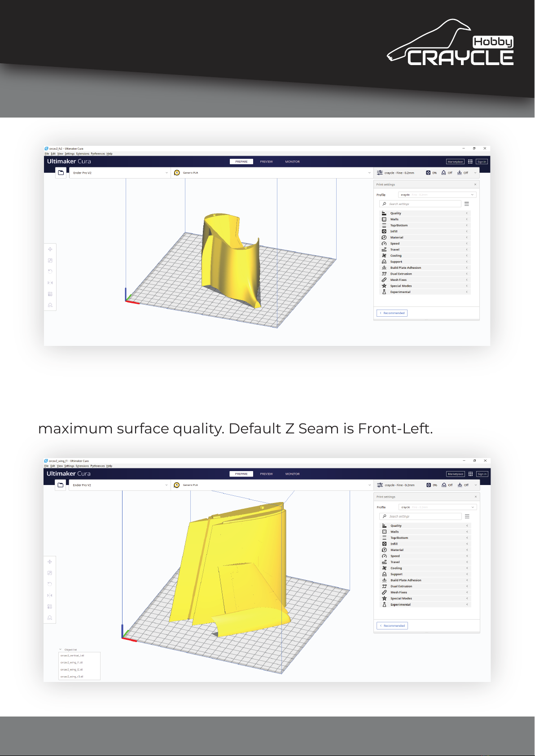Switch to MONITOR tab in orcav2_fs2 window
This screenshot has width=535, height=756.
coord(292,162)
